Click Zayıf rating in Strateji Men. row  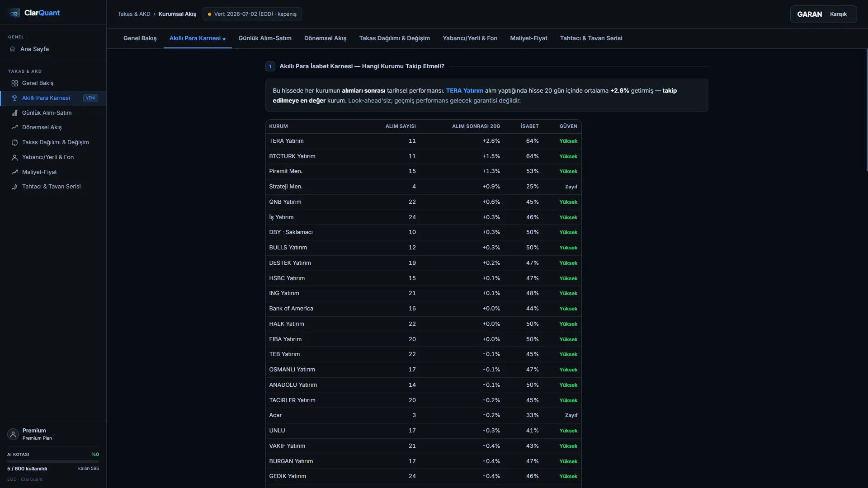[571, 187]
